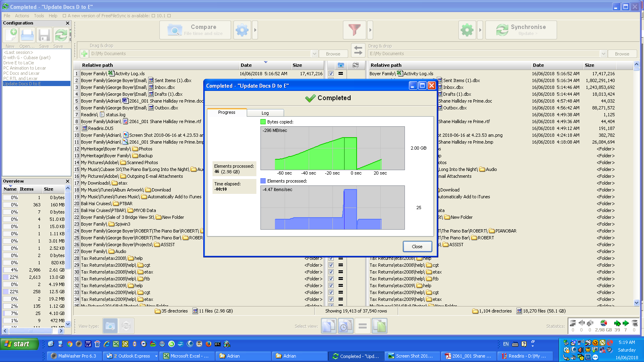Click left Browse button

tap(333, 54)
